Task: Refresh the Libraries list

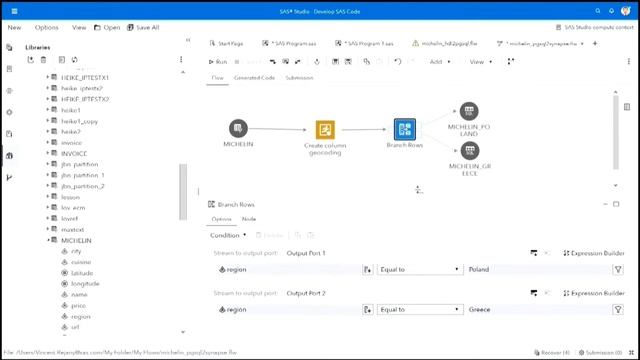Action: (x=74, y=60)
